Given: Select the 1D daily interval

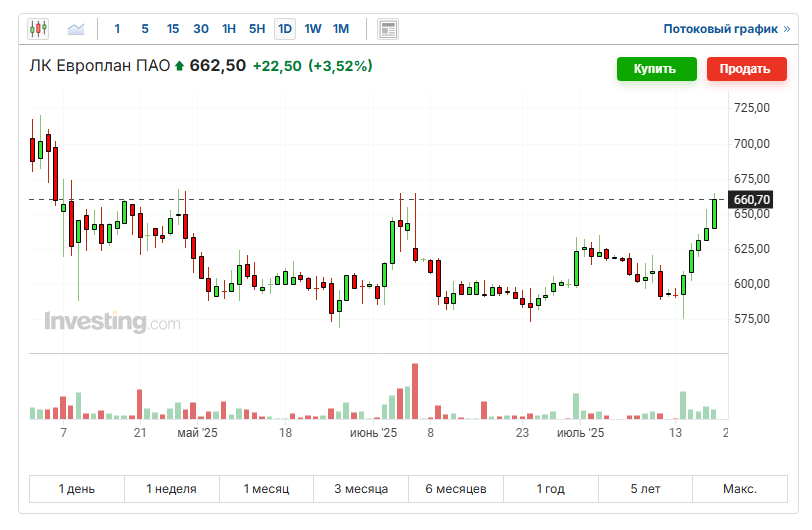Looking at the screenshot, I should click(285, 29).
